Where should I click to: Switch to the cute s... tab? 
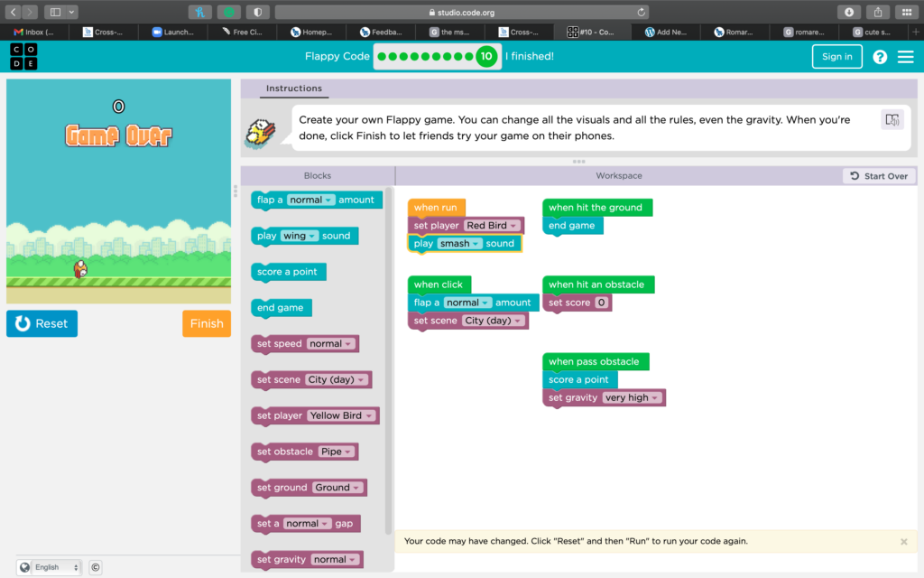point(873,32)
